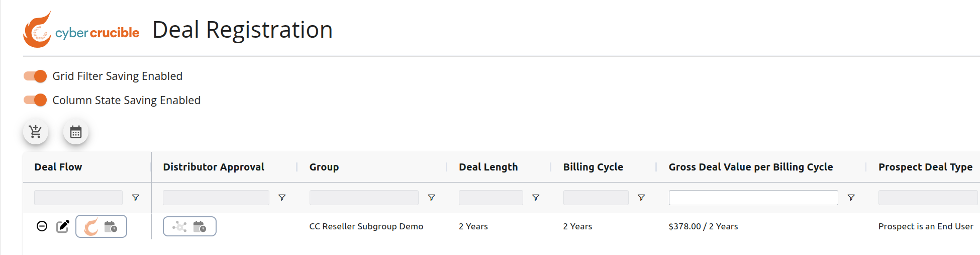Open the Group column filter funnel
Viewport: 980px width, 255px height.
pyautogui.click(x=431, y=198)
